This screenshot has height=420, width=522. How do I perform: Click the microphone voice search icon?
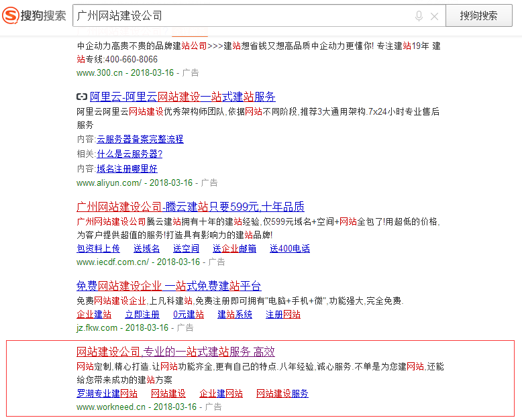click(x=419, y=16)
